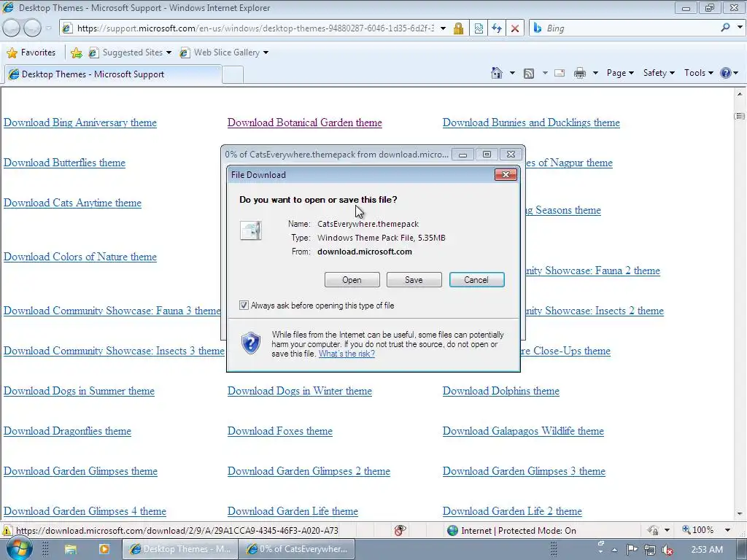Screen dimensions: 747x560
Task: Click the Forward navigation button
Action: 32,28
